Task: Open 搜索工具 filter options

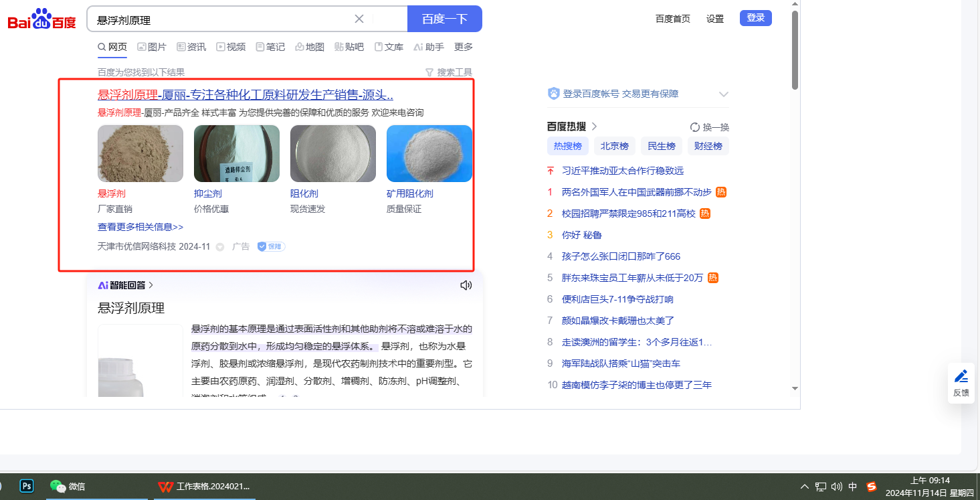Action: tap(449, 72)
